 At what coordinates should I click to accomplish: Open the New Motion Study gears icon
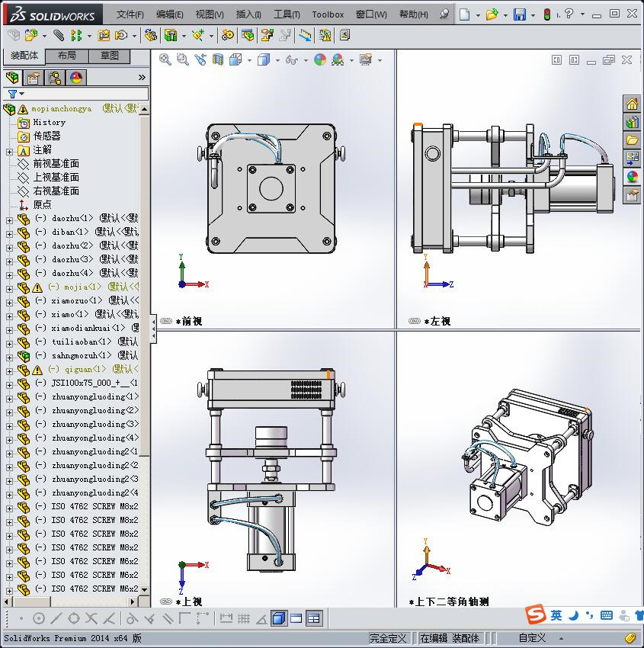(228, 36)
